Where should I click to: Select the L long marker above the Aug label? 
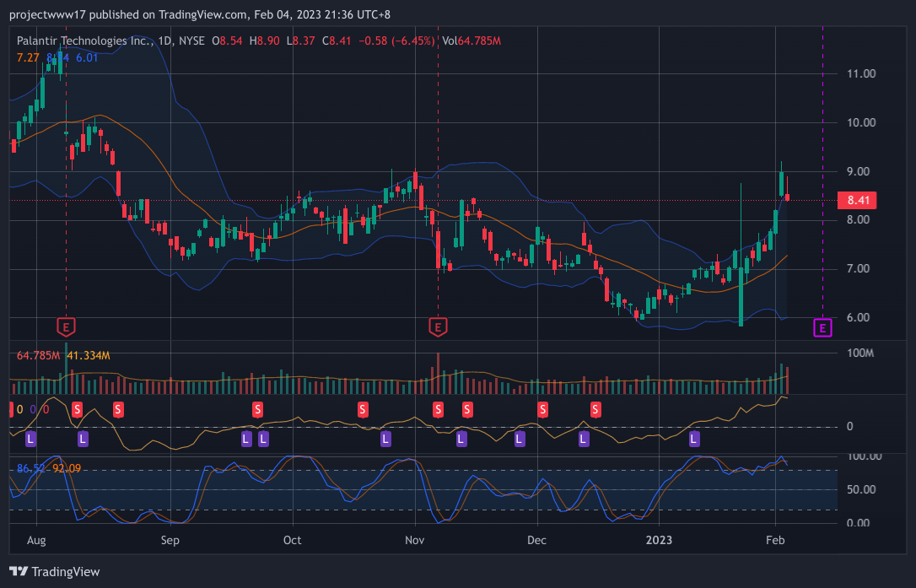point(31,439)
